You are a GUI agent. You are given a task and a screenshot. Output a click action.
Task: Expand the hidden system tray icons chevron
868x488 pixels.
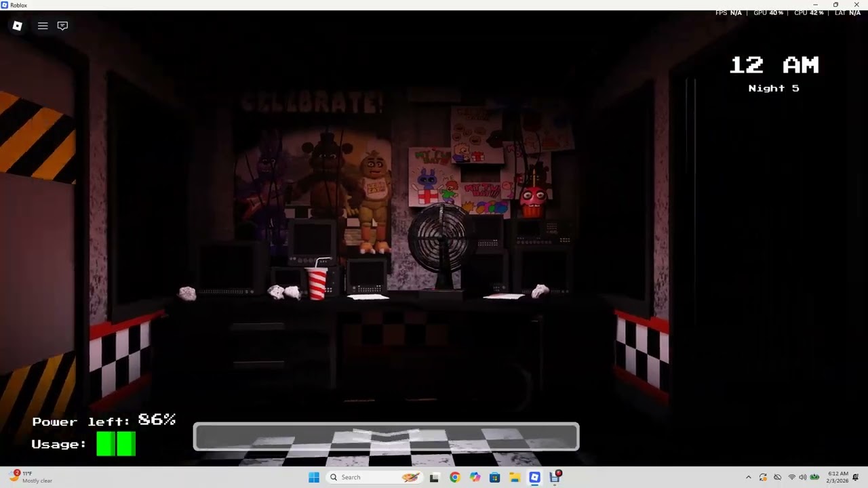[749, 477]
